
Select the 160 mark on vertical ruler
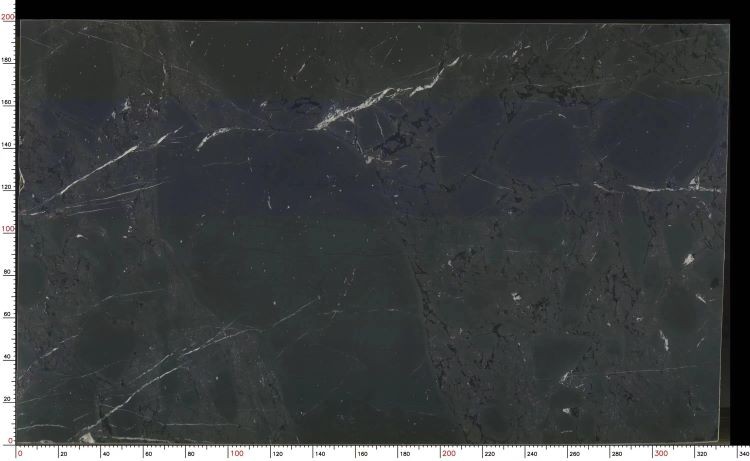[8, 102]
